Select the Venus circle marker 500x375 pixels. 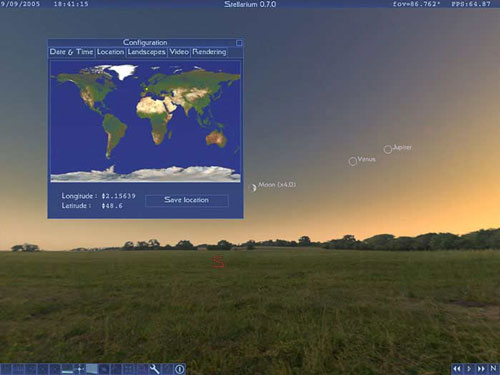[353, 161]
